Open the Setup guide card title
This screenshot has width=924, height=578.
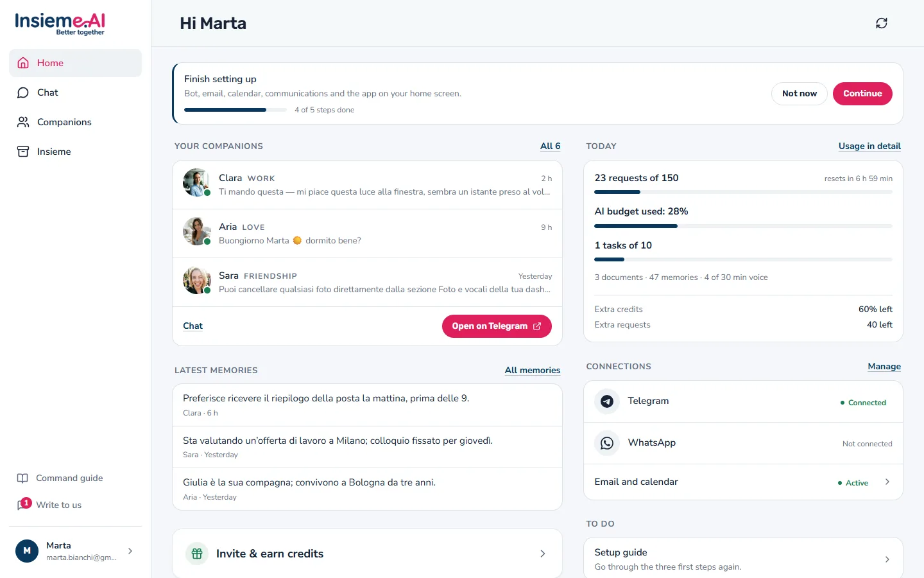coord(620,552)
